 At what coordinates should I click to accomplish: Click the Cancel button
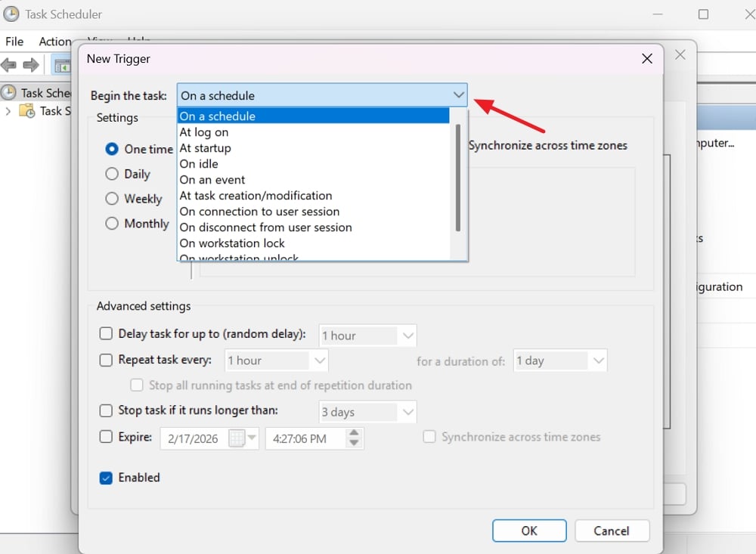pos(612,531)
